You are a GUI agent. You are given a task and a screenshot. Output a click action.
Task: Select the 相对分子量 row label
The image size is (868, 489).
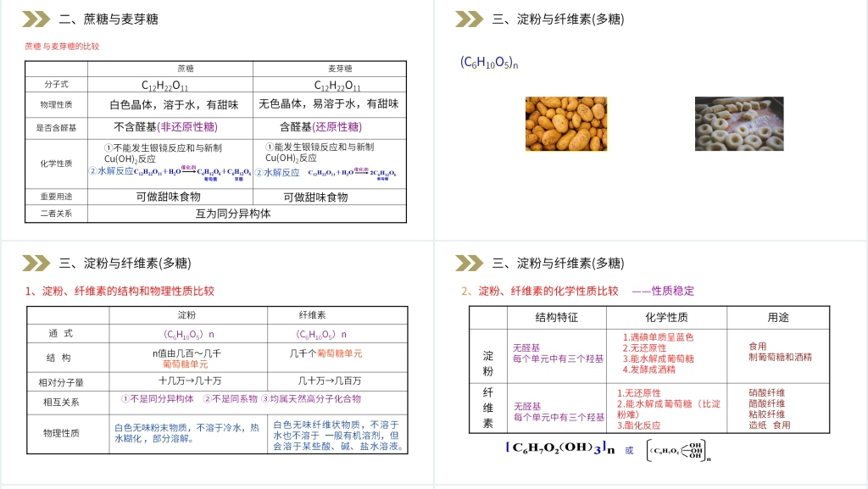61,382
